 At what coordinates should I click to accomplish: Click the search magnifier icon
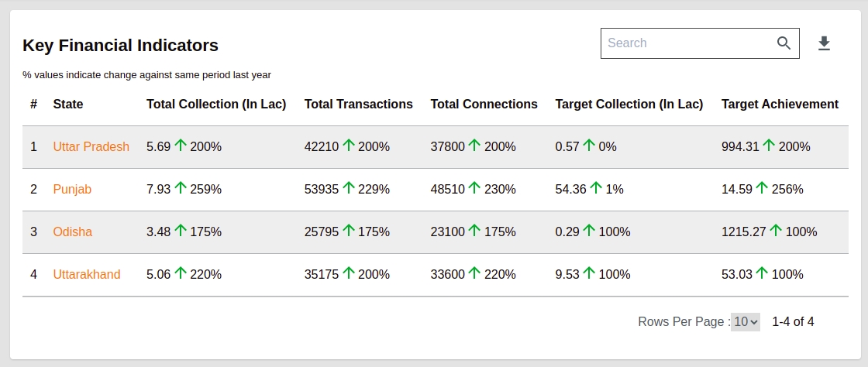coord(784,43)
